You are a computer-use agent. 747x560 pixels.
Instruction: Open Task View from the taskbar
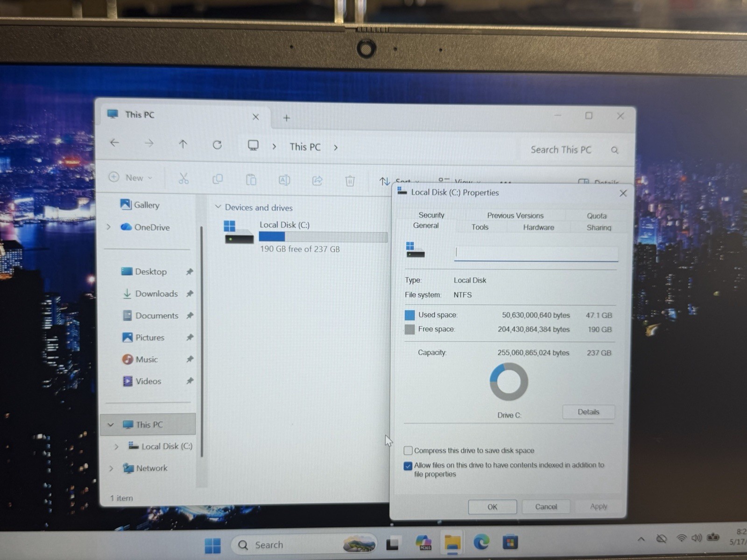click(392, 543)
